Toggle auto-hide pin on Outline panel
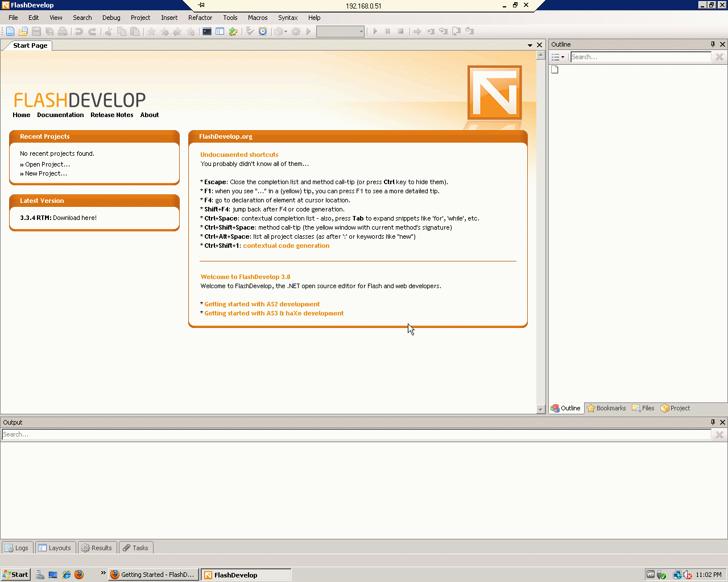This screenshot has height=582, width=728. click(x=713, y=44)
